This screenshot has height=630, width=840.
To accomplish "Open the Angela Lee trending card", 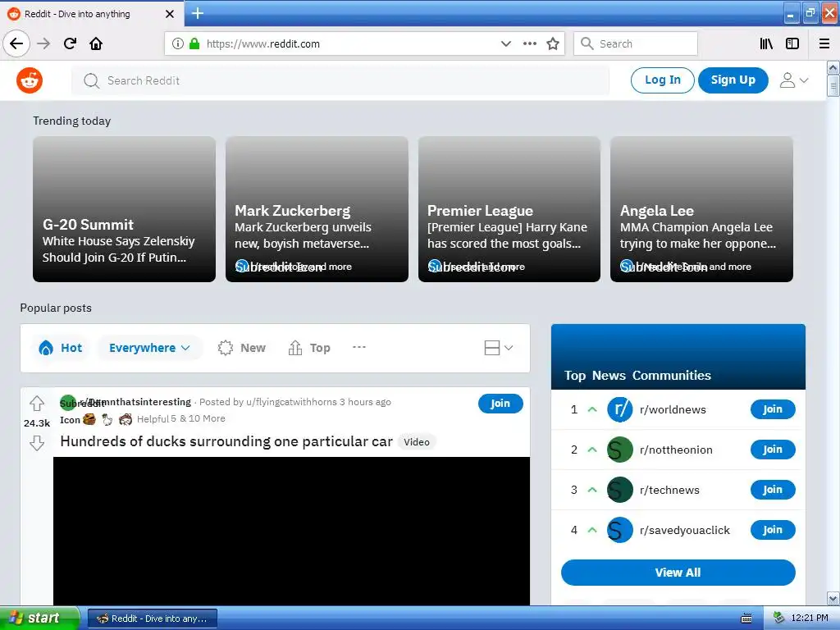I will point(701,209).
